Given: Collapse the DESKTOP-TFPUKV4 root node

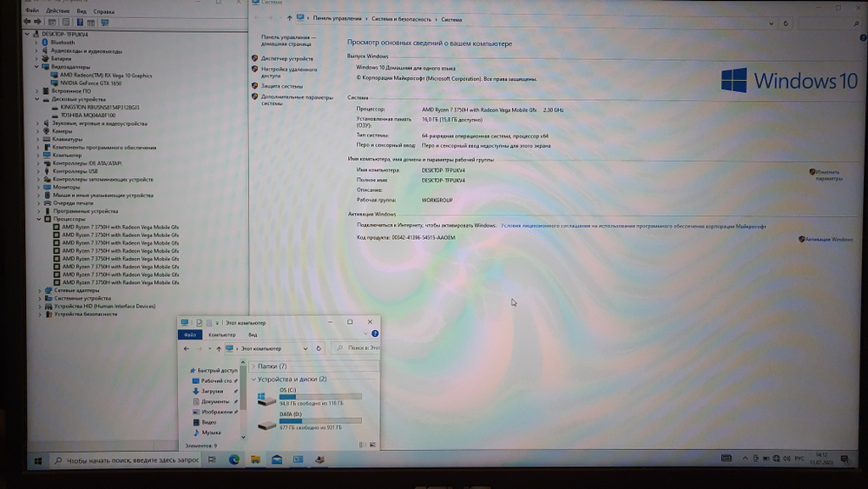Looking at the screenshot, I should 27,34.
